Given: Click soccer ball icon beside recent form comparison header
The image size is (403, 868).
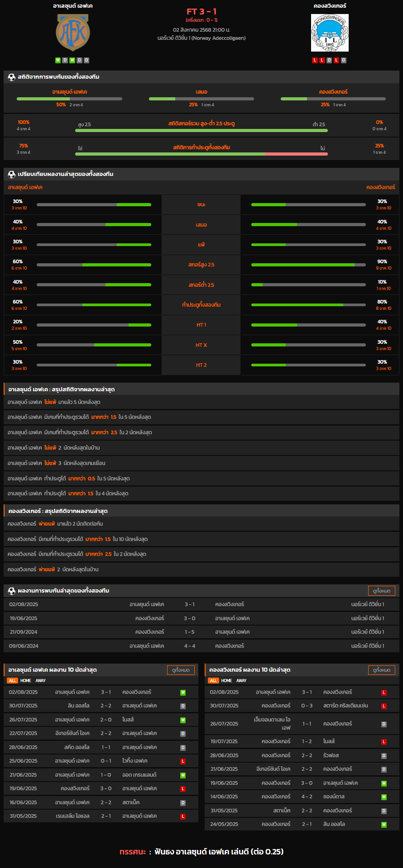Looking at the screenshot, I should point(12,174).
